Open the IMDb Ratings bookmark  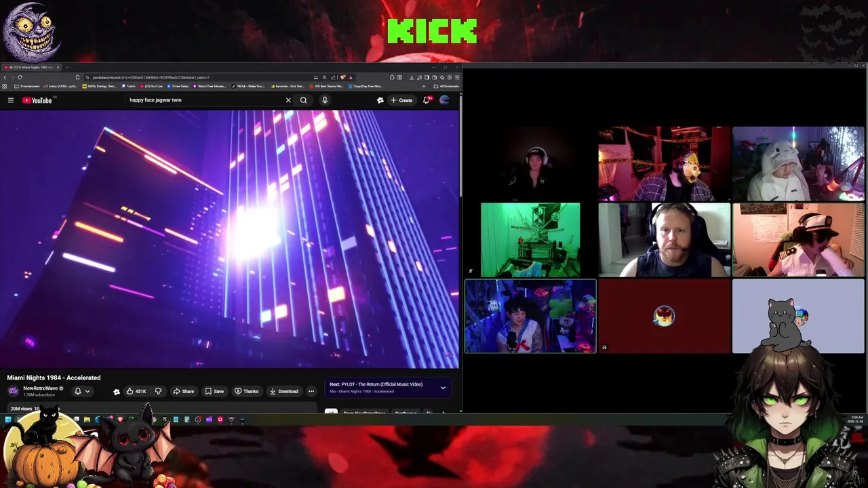tap(99, 86)
